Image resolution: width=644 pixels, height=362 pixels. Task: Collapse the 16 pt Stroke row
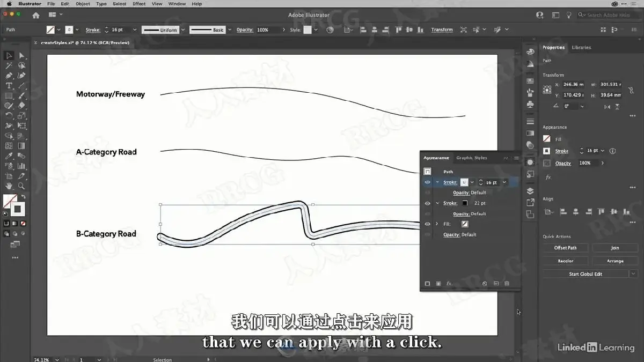437,182
